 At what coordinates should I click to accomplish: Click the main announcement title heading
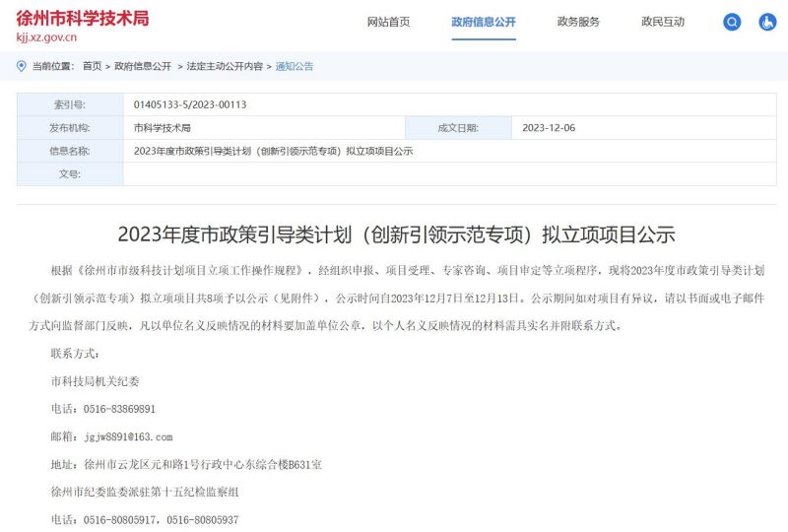396,234
